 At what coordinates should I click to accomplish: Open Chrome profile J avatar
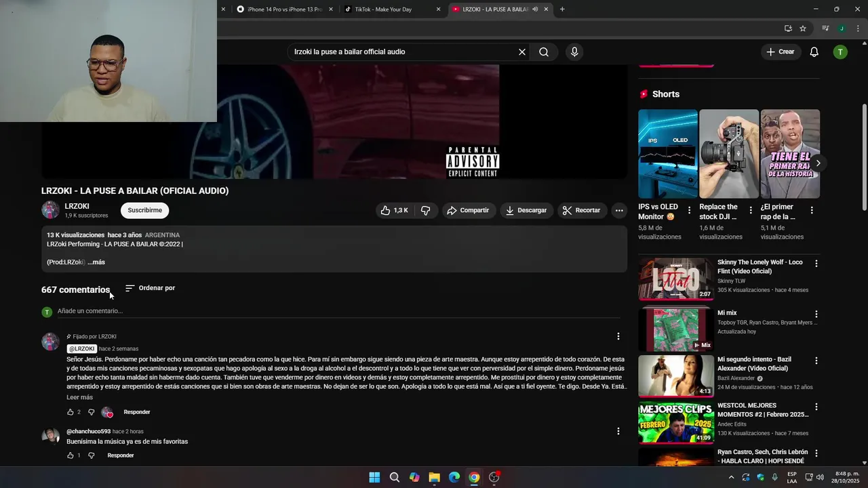click(x=842, y=28)
